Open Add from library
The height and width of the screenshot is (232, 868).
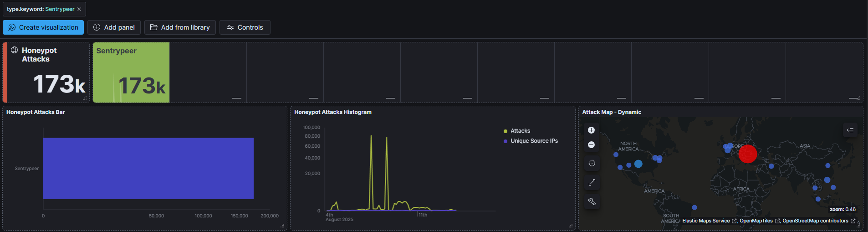coord(180,27)
